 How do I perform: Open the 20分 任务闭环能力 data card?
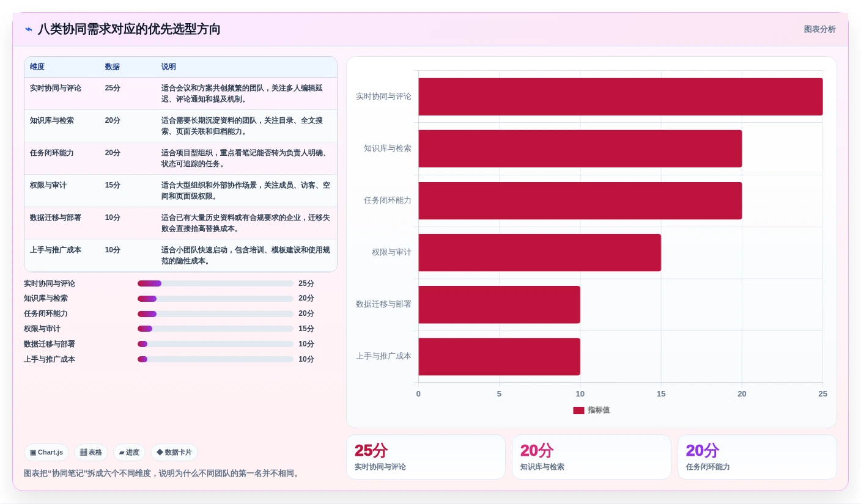pos(757,457)
